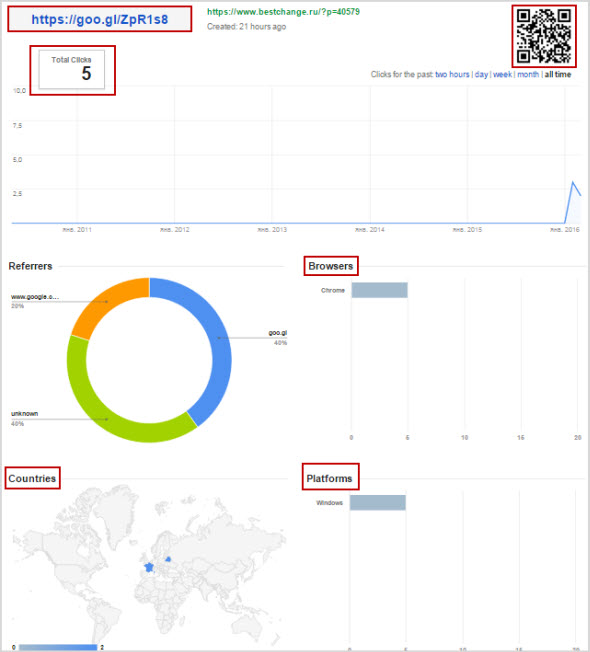Open the goo.gl/ZpR1s8 short link
Screen dimensions: 590x652
pos(100,19)
